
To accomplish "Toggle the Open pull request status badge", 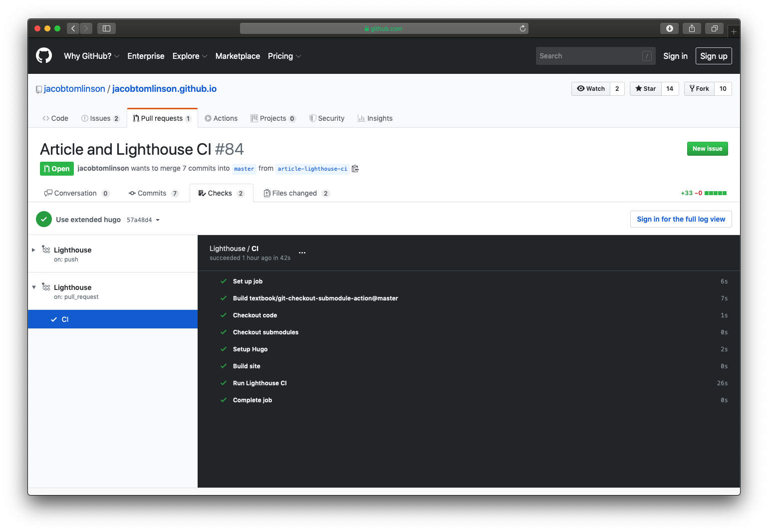I will click(56, 169).
